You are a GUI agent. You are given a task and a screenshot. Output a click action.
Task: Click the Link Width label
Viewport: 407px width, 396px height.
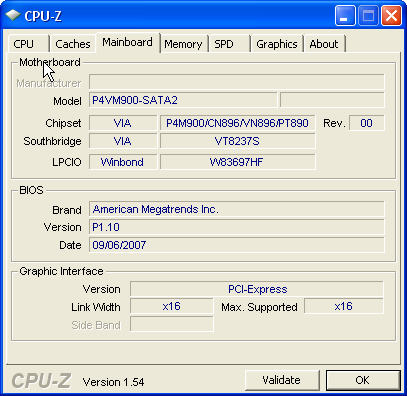click(x=96, y=307)
